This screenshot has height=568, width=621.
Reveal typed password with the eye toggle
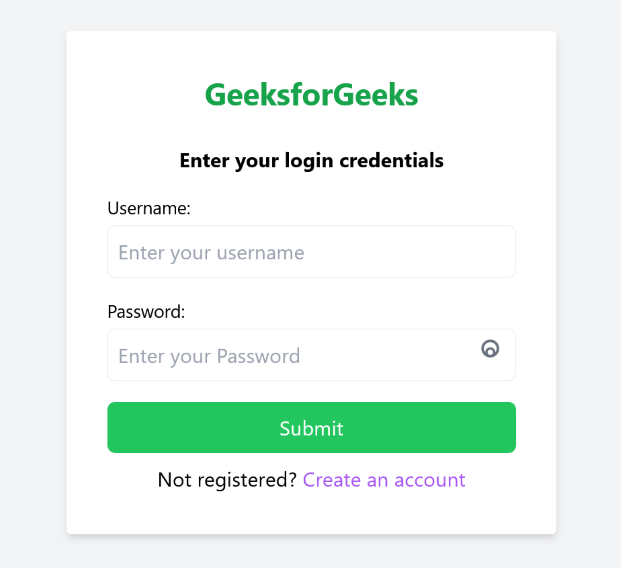490,349
